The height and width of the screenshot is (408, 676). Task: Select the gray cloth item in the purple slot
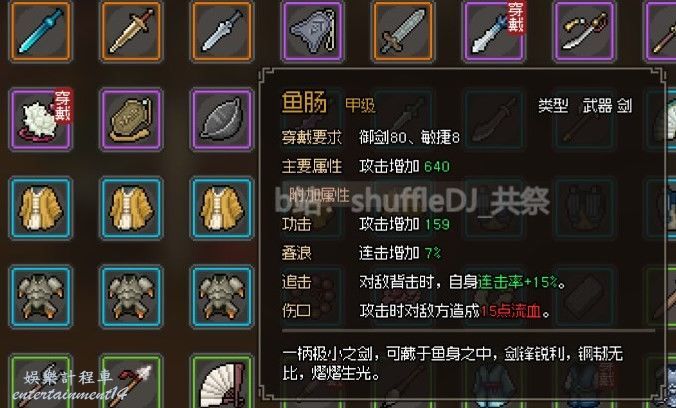coord(313,31)
